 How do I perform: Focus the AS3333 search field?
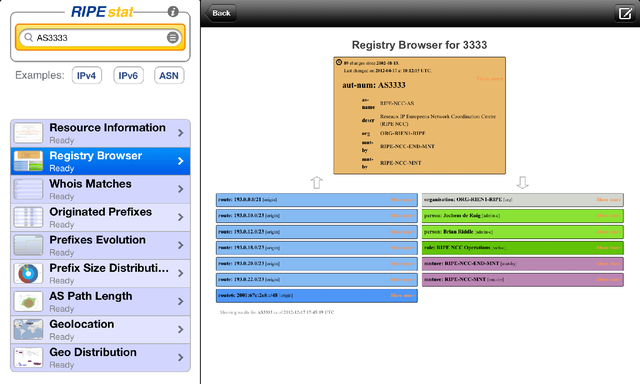click(100, 38)
